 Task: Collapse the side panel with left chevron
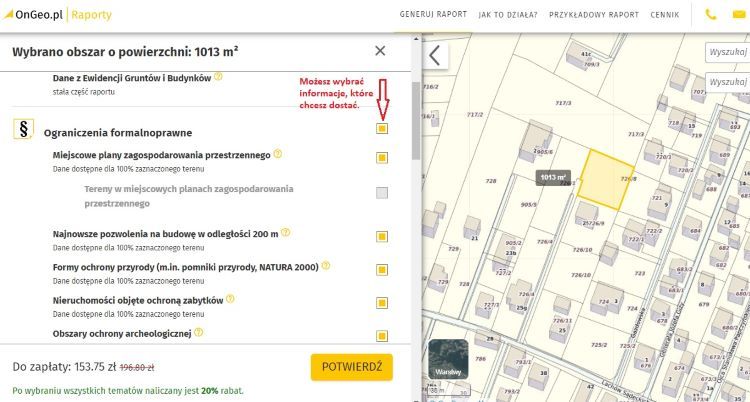point(435,56)
